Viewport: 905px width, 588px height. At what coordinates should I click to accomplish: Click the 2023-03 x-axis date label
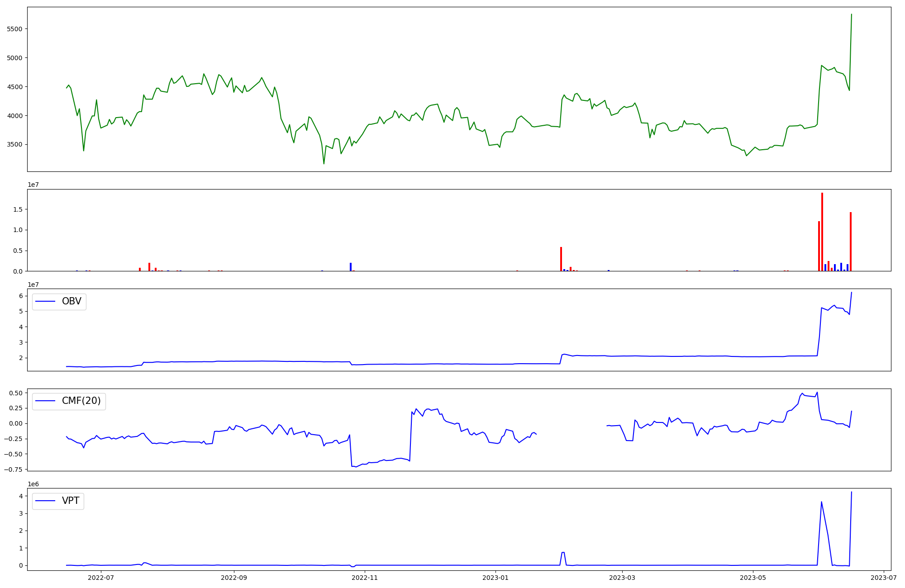tap(622, 578)
